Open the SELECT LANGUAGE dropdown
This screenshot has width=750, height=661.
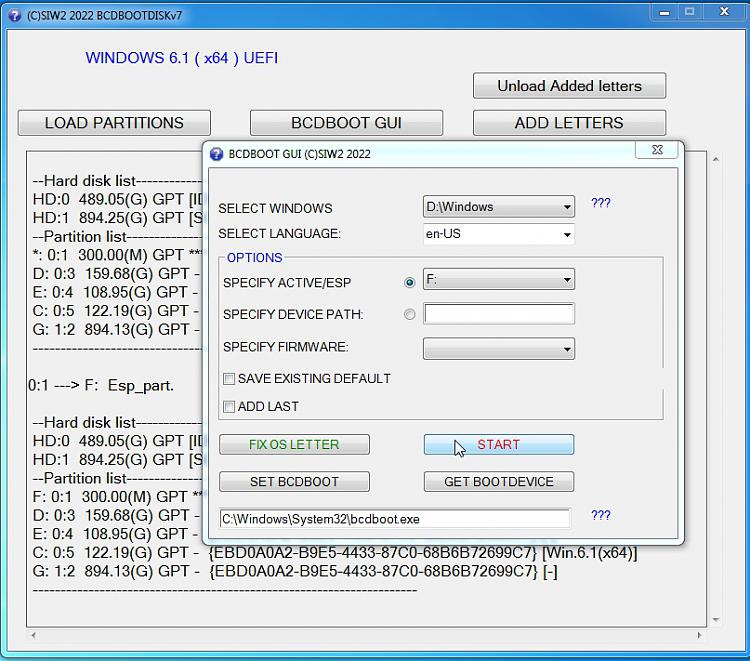coord(498,234)
